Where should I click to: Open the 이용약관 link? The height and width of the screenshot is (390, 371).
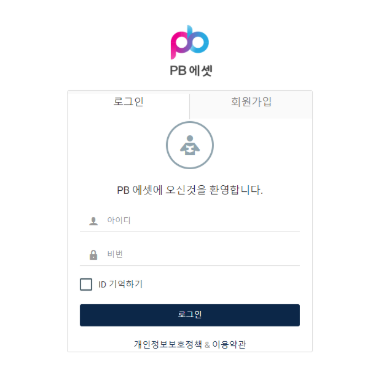[x=229, y=344]
